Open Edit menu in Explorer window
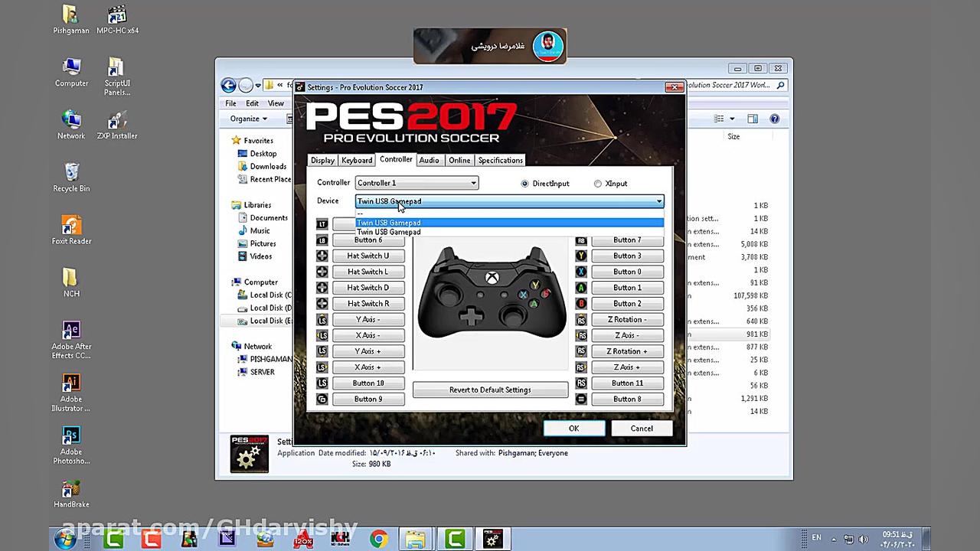The width and height of the screenshot is (980, 551). tap(253, 103)
